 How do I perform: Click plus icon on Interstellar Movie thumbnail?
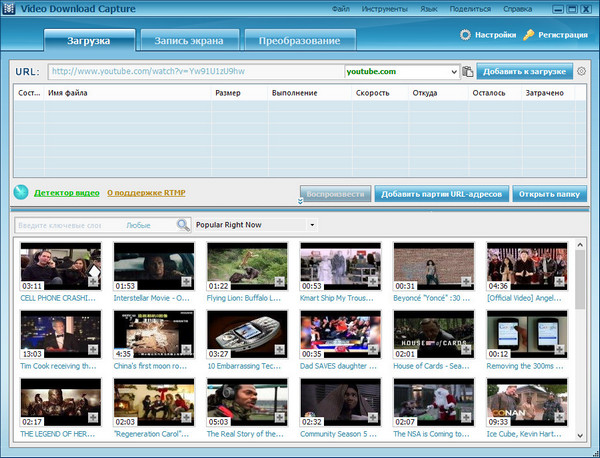click(x=184, y=283)
